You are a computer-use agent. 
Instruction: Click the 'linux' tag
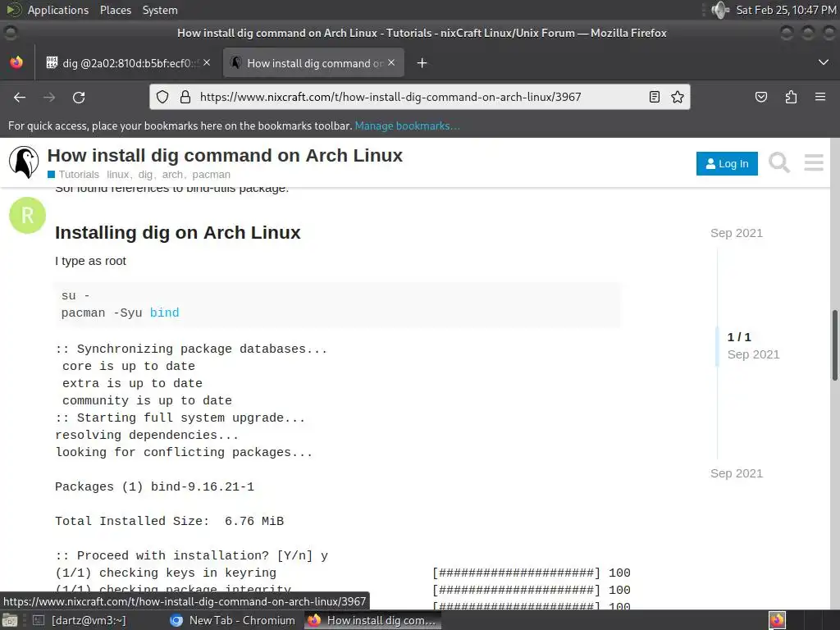pos(118,175)
